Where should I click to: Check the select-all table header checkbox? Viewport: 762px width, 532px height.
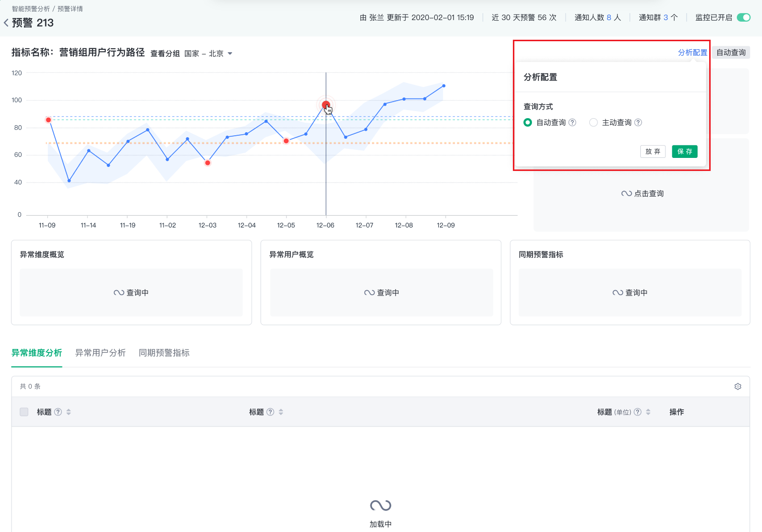(24, 412)
